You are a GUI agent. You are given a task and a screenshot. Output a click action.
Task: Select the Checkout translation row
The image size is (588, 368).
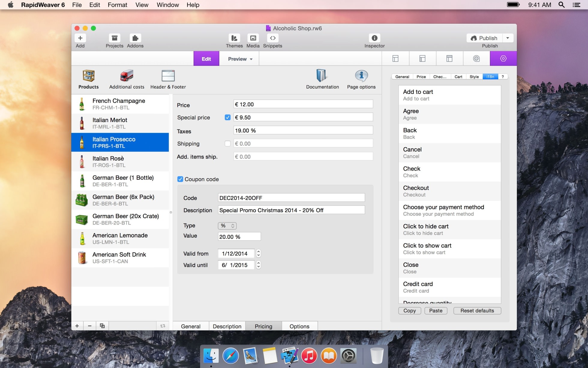coord(449,191)
